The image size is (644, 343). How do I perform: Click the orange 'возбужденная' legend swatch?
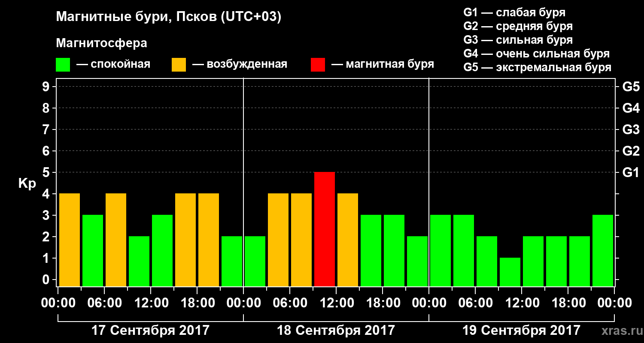pos(179,65)
